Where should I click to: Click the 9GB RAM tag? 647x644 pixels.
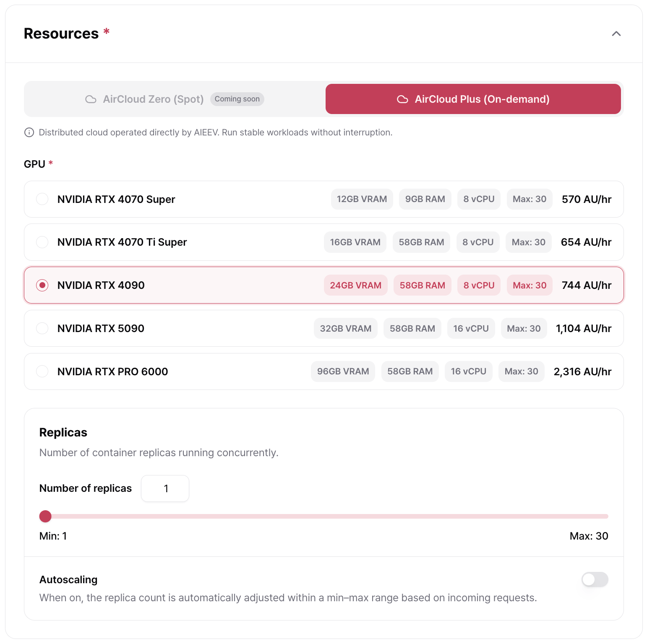click(x=425, y=199)
